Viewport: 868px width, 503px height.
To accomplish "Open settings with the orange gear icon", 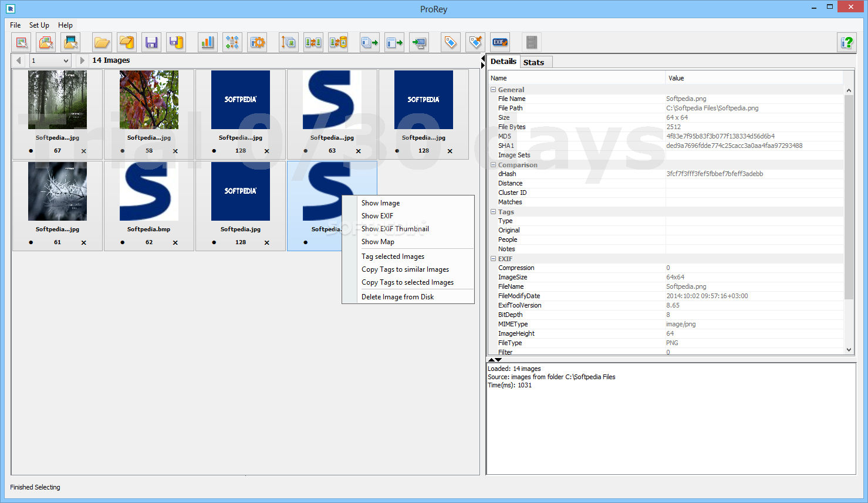I will coord(257,42).
